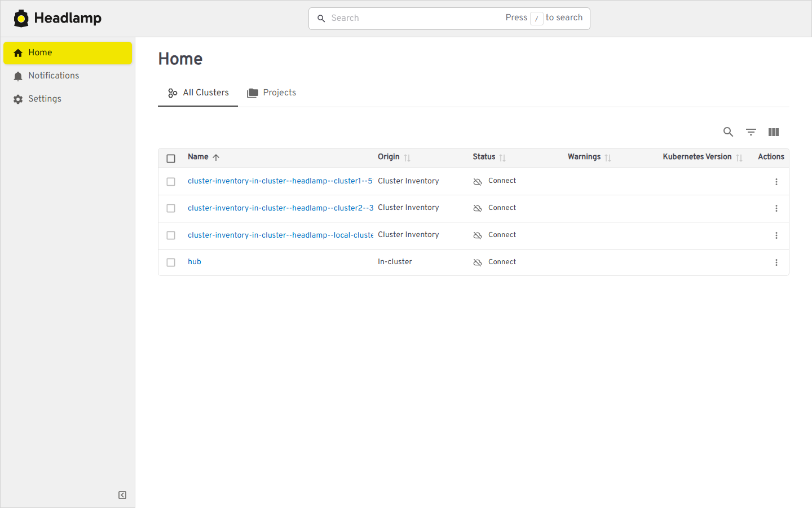Toggle the select-all rows checkbox
The image size is (812, 508).
click(x=171, y=159)
